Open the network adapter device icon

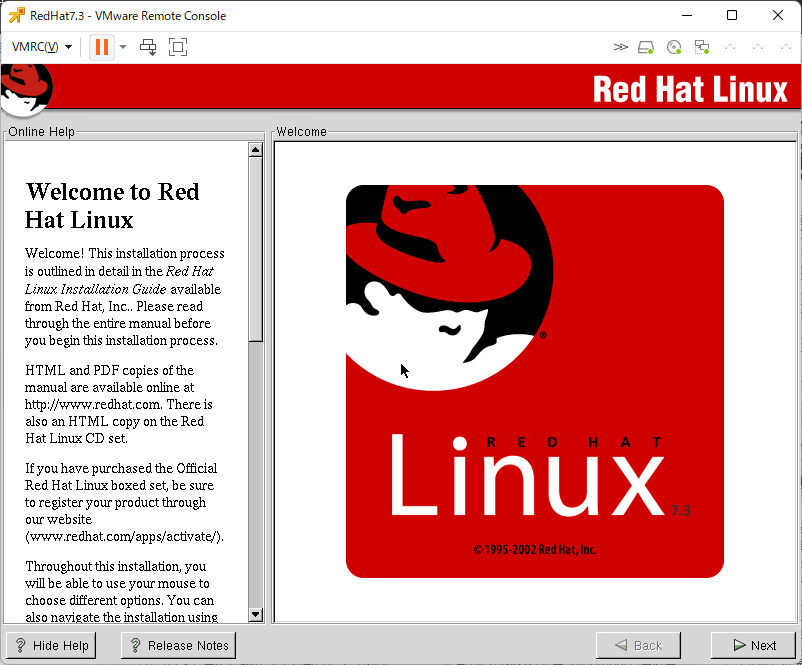[702, 48]
